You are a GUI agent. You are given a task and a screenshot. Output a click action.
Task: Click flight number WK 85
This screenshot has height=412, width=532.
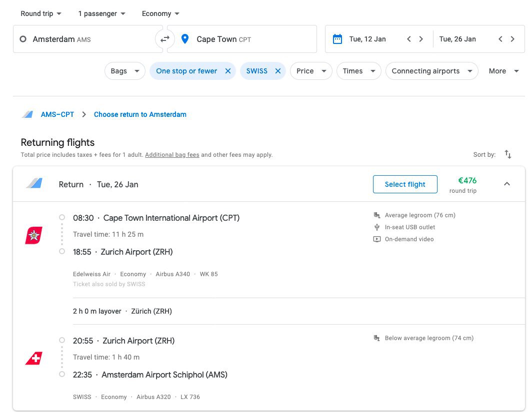click(208, 274)
